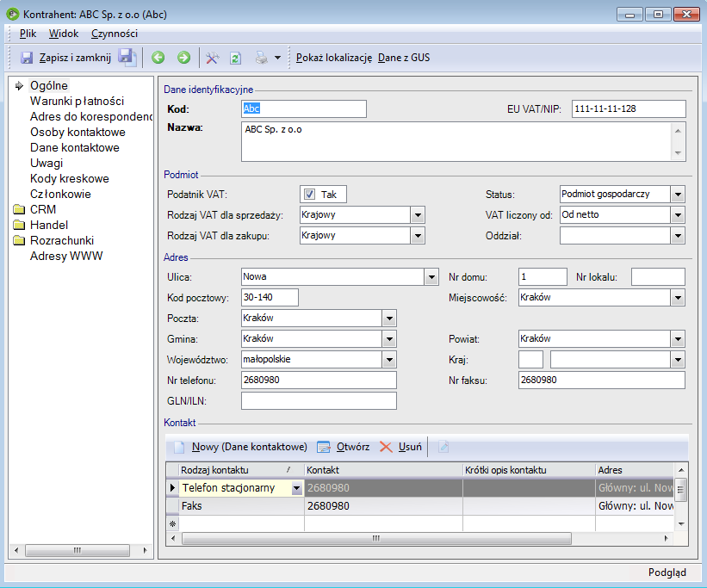Expand the Województwo dropdown arrow
Viewport: 707px width, 588px height.
[x=389, y=360]
